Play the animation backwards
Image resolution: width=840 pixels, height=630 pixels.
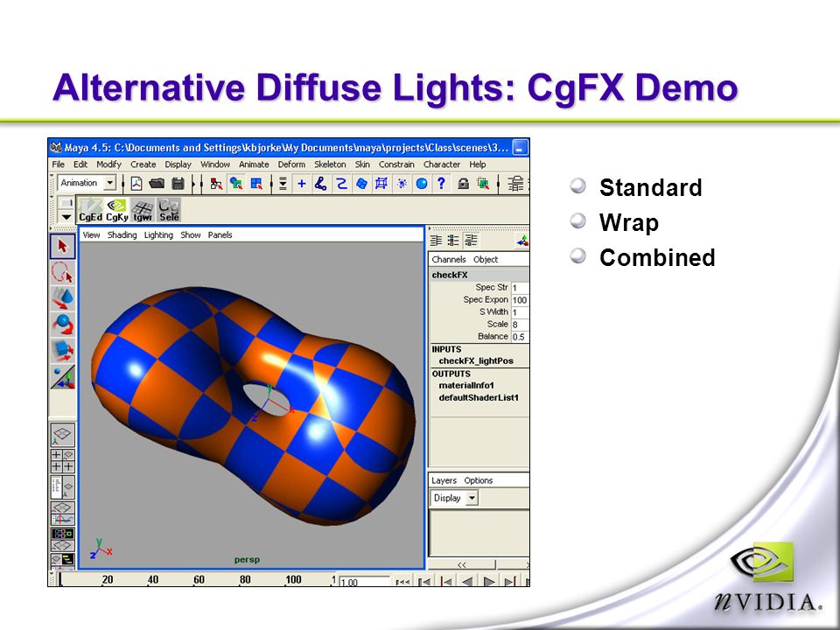(x=467, y=581)
